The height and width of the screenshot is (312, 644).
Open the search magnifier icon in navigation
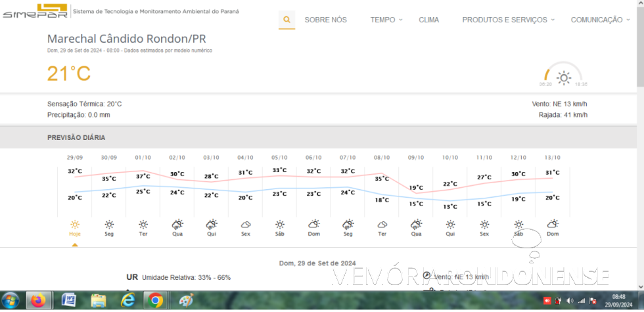point(287,20)
